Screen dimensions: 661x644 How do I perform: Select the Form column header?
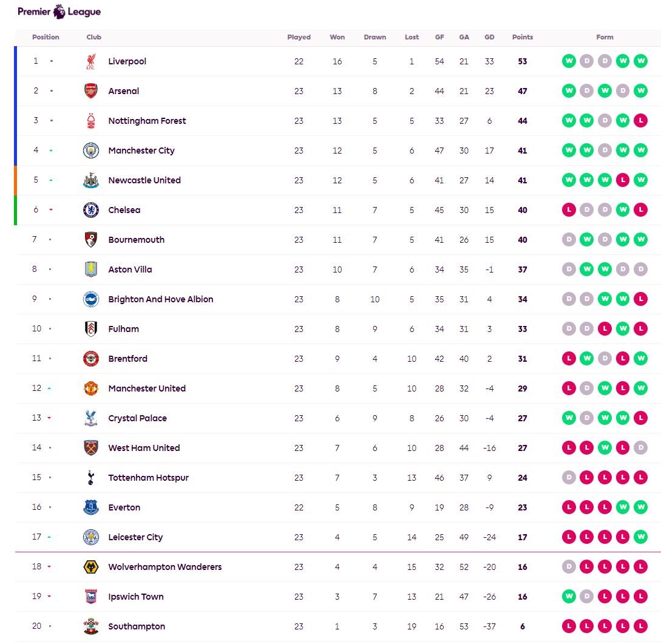coord(605,37)
